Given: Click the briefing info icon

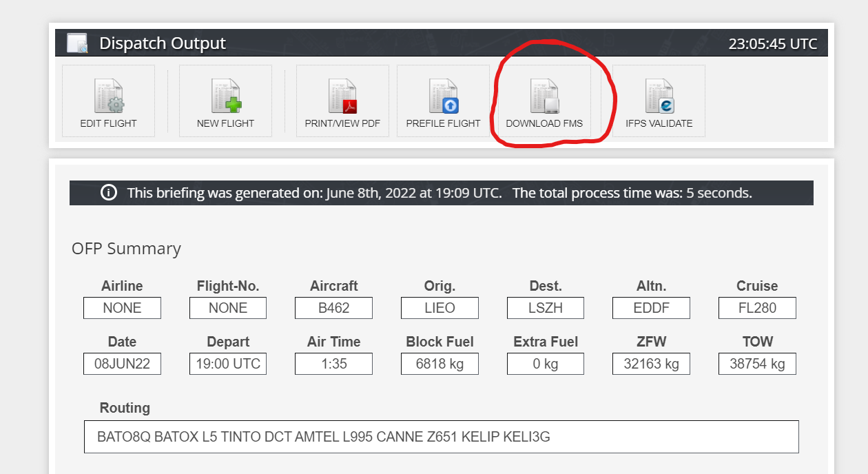Looking at the screenshot, I should pyautogui.click(x=108, y=193).
